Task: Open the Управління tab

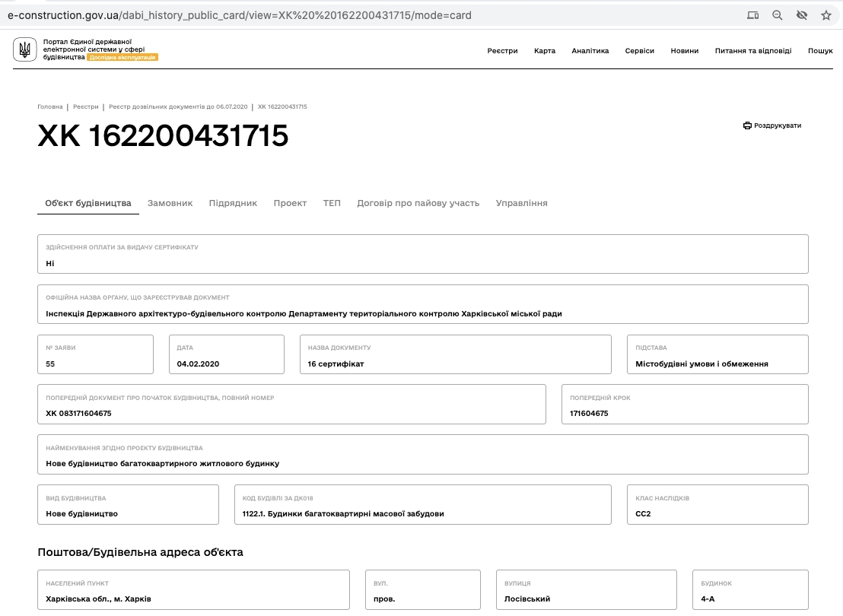Action: [x=521, y=203]
